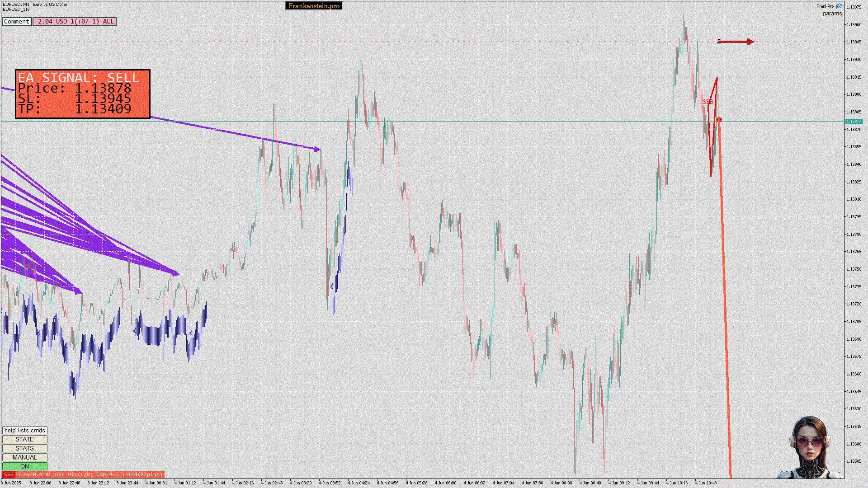Expand the Comment label box

(x=17, y=21)
